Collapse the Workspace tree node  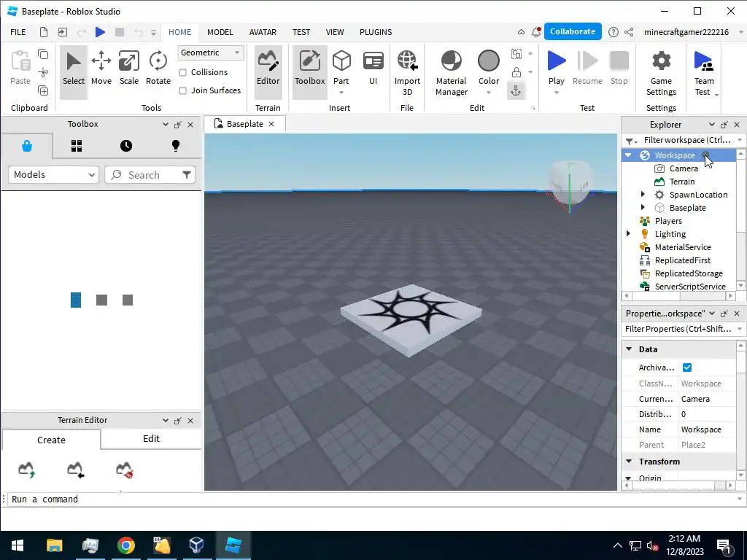point(628,155)
